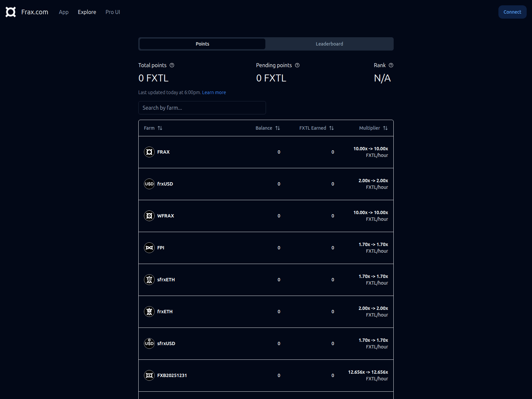Click the Balance column header label
The width and height of the screenshot is (532, 399).
pos(264,128)
